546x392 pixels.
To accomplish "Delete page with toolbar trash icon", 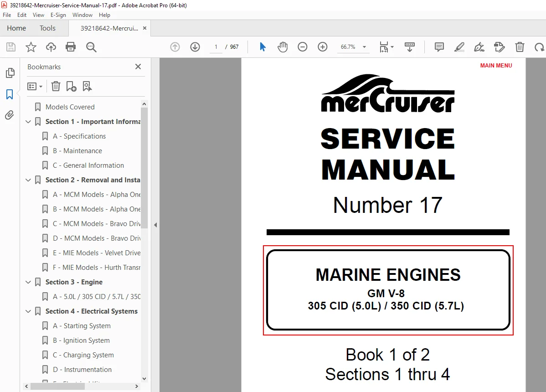I will 520,46.
